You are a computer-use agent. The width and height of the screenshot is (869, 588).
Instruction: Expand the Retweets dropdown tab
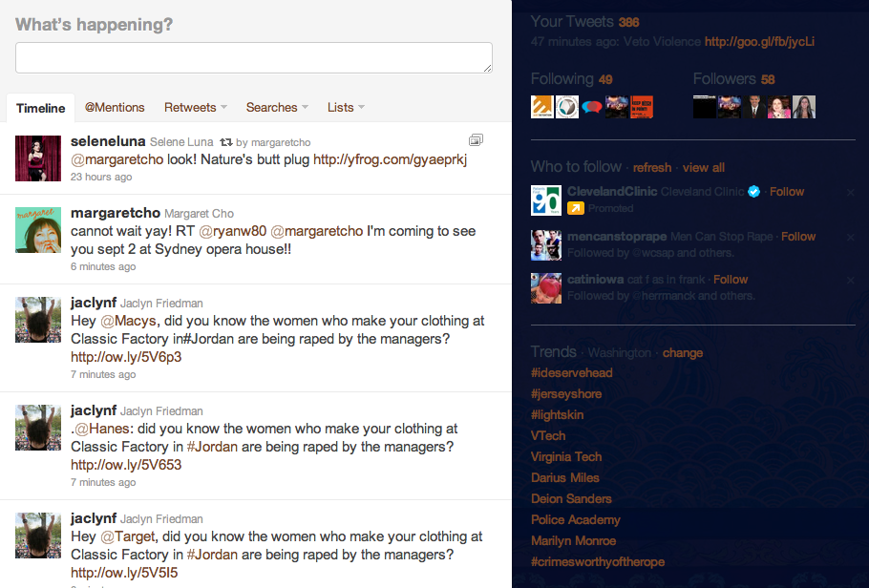[195, 108]
